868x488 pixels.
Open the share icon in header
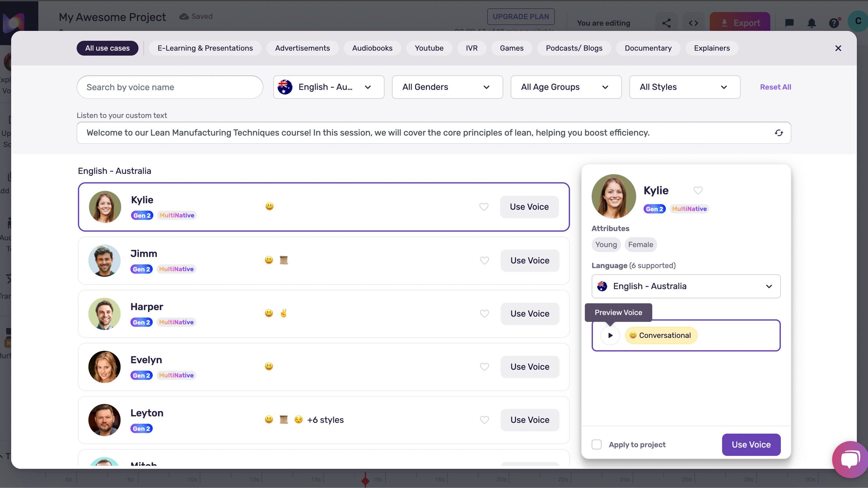click(666, 23)
